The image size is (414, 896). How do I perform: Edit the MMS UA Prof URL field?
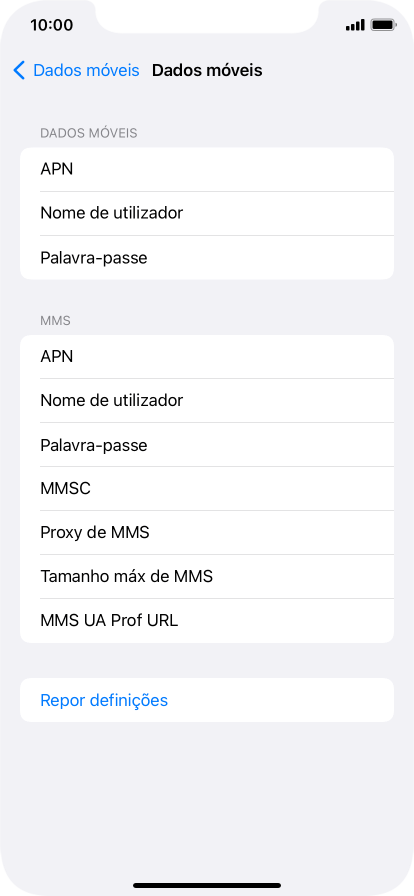207,621
